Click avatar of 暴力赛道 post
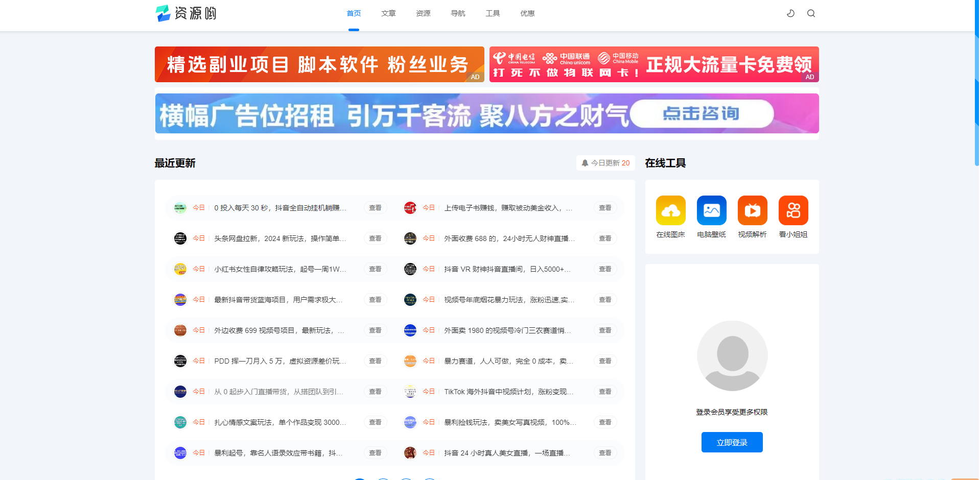 410,361
